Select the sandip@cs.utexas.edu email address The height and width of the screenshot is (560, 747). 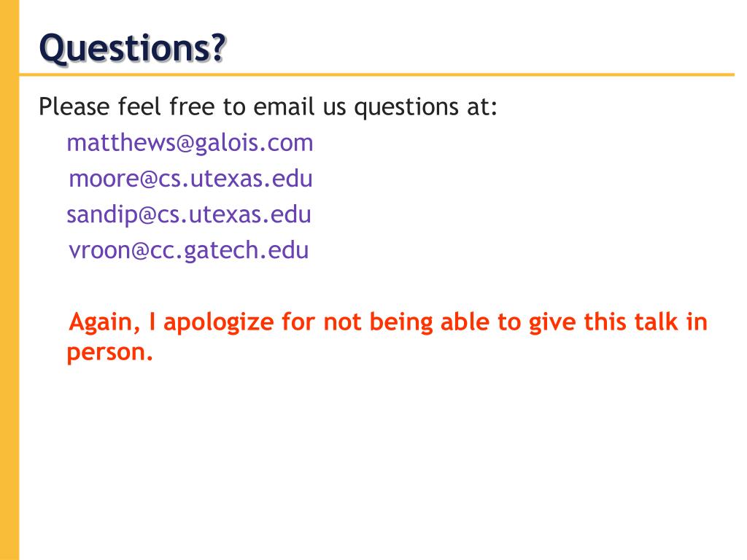[189, 215]
